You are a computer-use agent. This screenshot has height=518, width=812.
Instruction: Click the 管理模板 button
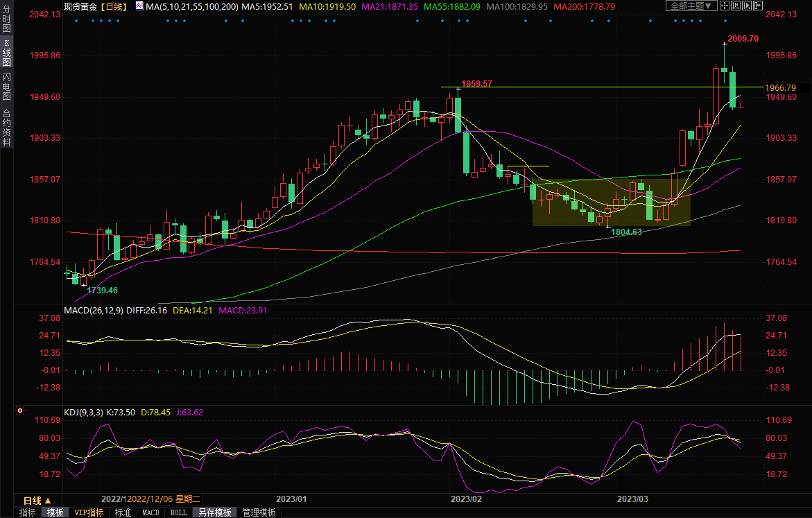tap(259, 512)
